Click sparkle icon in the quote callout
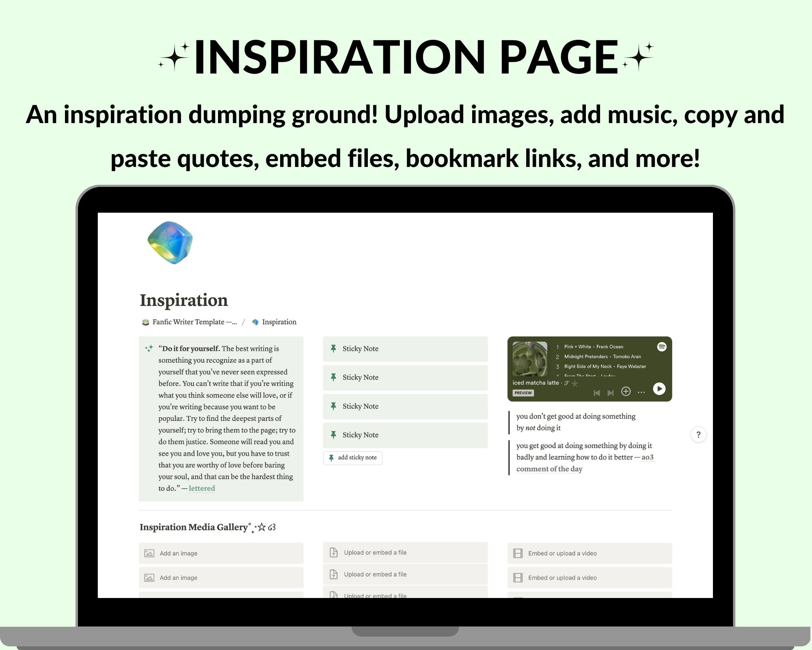812x650 pixels. pos(149,348)
